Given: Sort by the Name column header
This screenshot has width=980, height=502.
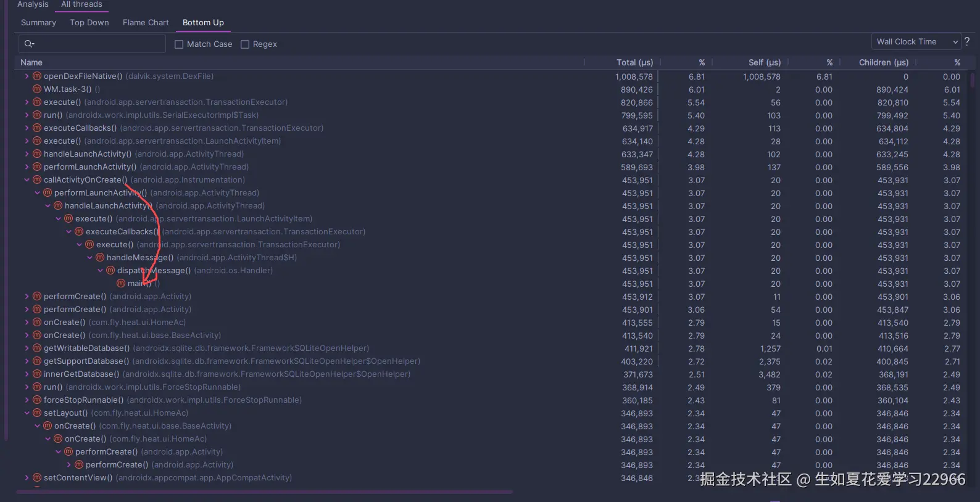Looking at the screenshot, I should pyautogui.click(x=31, y=62).
